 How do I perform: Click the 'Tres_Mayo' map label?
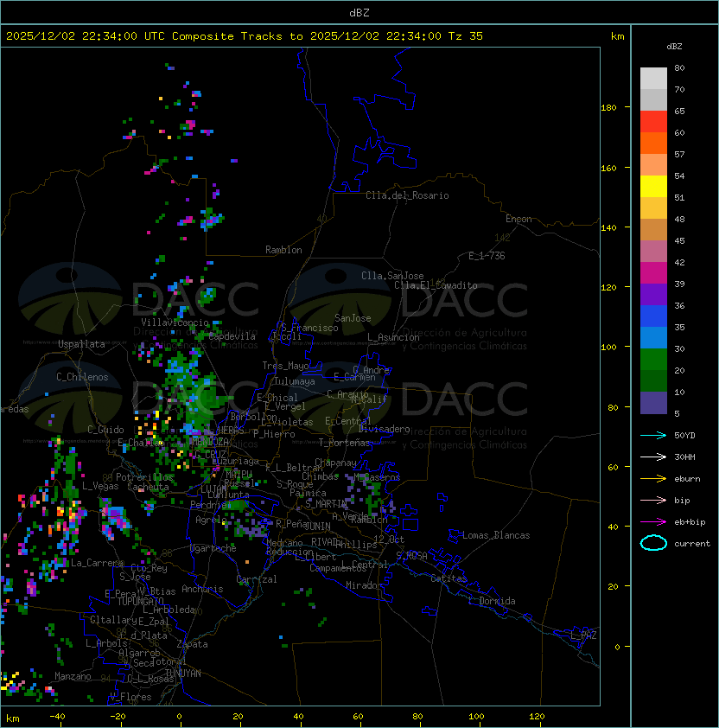(285, 366)
